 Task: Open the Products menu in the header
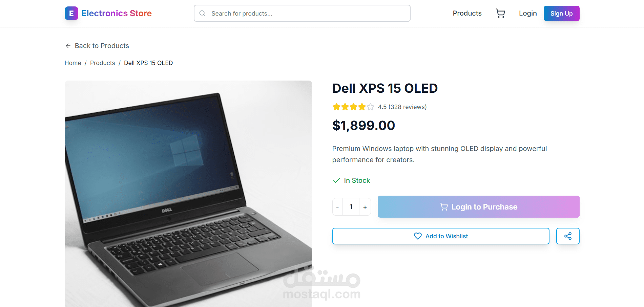(467, 13)
